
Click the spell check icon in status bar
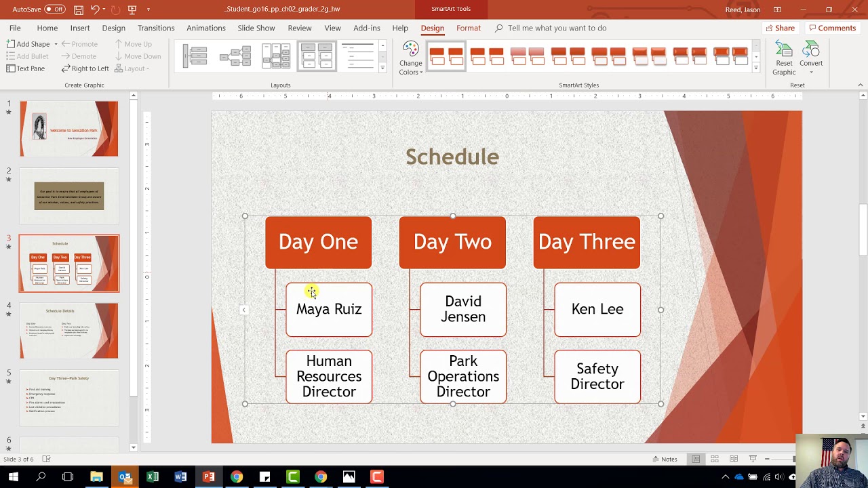tap(47, 459)
